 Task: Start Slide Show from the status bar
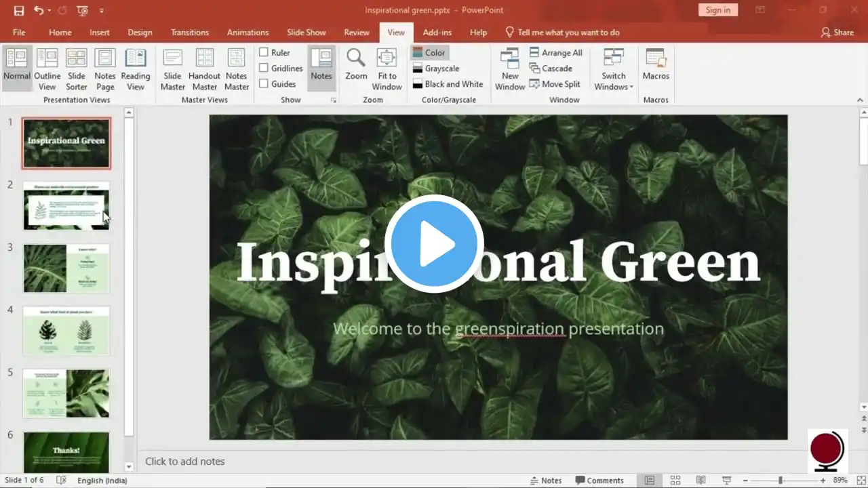coord(727,480)
